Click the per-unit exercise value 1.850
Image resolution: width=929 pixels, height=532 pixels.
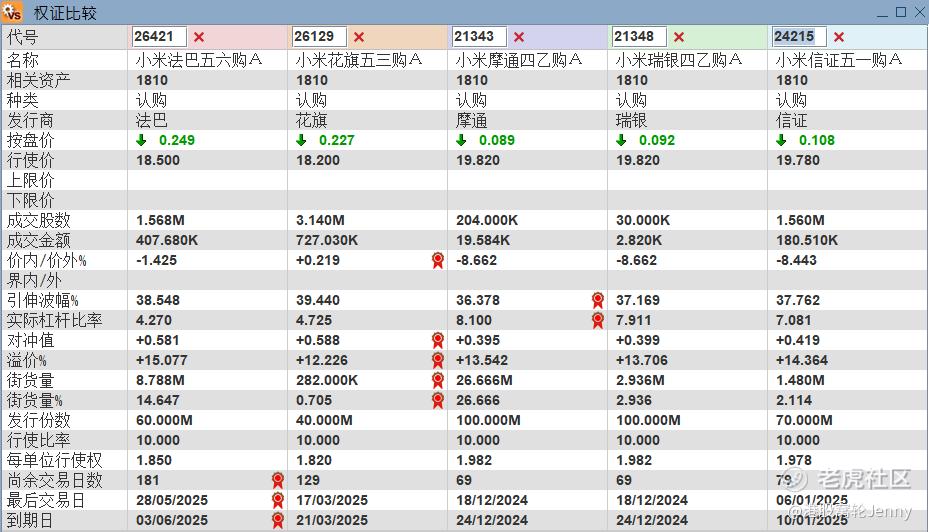pos(153,460)
